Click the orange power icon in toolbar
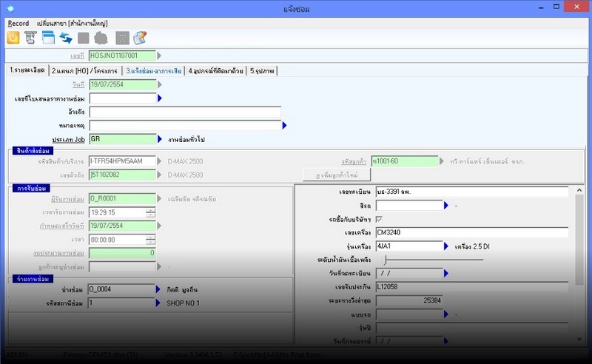 click(13, 38)
